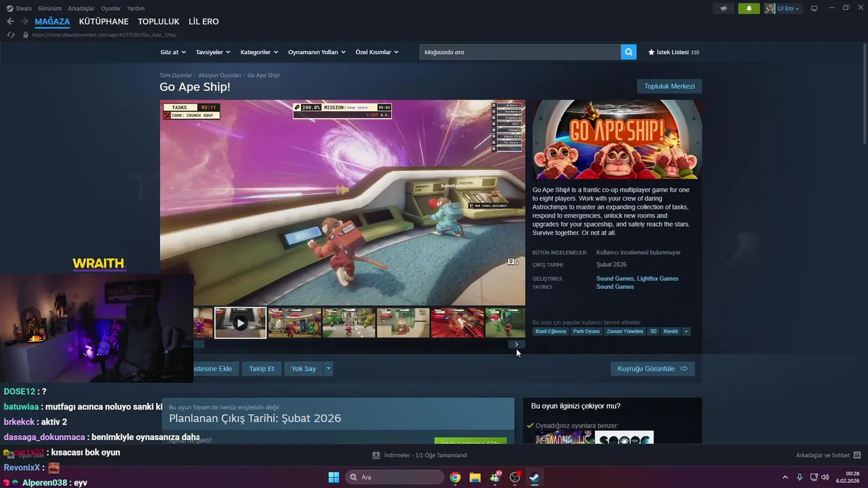This screenshot has height=488, width=868.
Task: Open the network tray icon
Action: [814, 477]
